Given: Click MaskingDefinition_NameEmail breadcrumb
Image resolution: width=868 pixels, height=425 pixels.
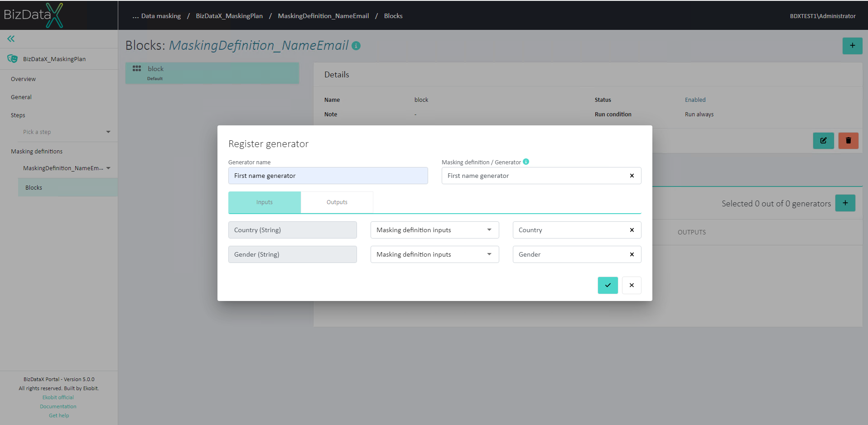Looking at the screenshot, I should point(323,16).
